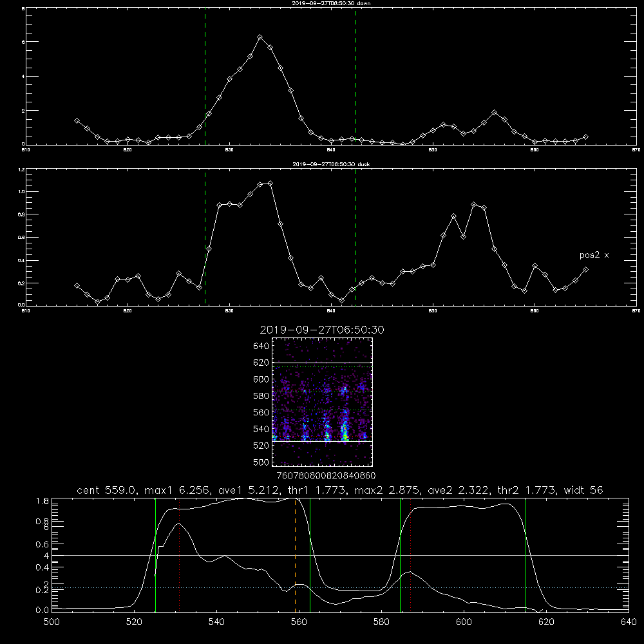Select the left green dashed line in dawn plot
The width and height of the screenshot is (644, 644).
[205, 76]
